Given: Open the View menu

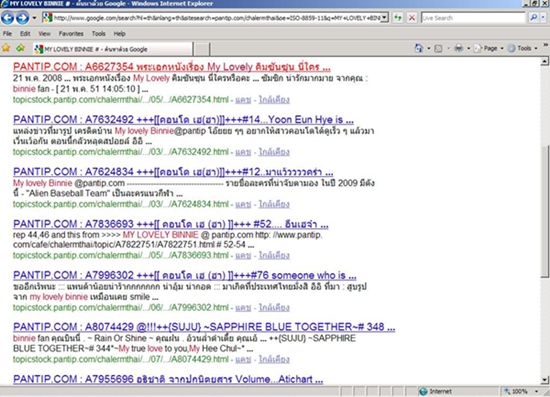Looking at the screenshot, I should 44,34.
